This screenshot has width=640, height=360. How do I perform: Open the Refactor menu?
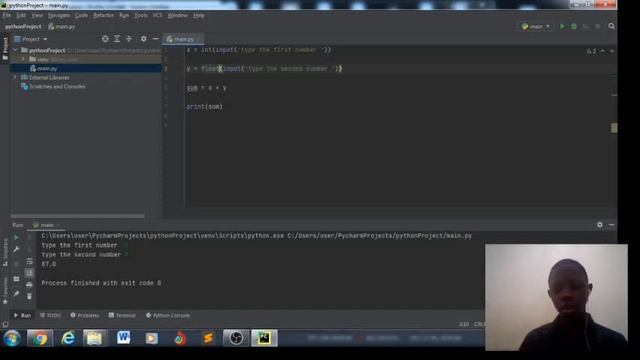pos(103,15)
